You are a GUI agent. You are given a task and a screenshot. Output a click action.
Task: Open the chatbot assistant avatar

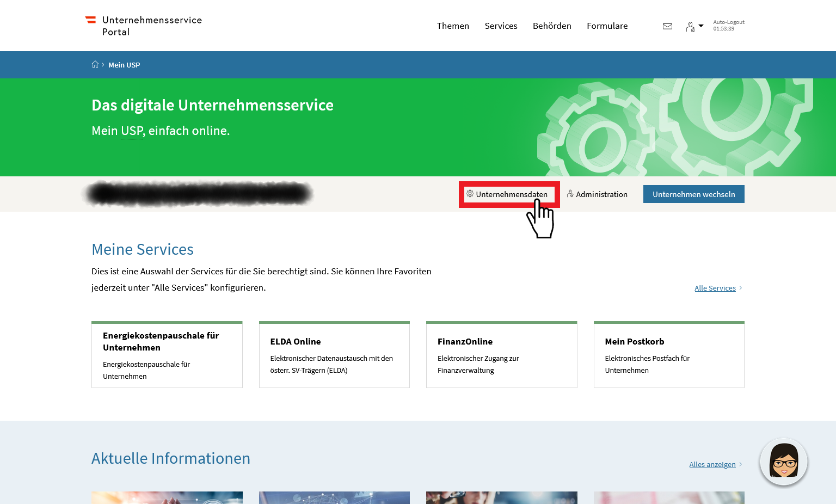coord(784,462)
